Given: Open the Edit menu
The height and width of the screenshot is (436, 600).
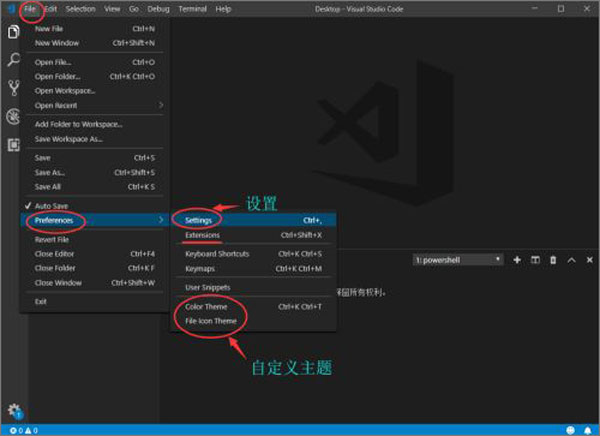Looking at the screenshot, I should pos(51,9).
